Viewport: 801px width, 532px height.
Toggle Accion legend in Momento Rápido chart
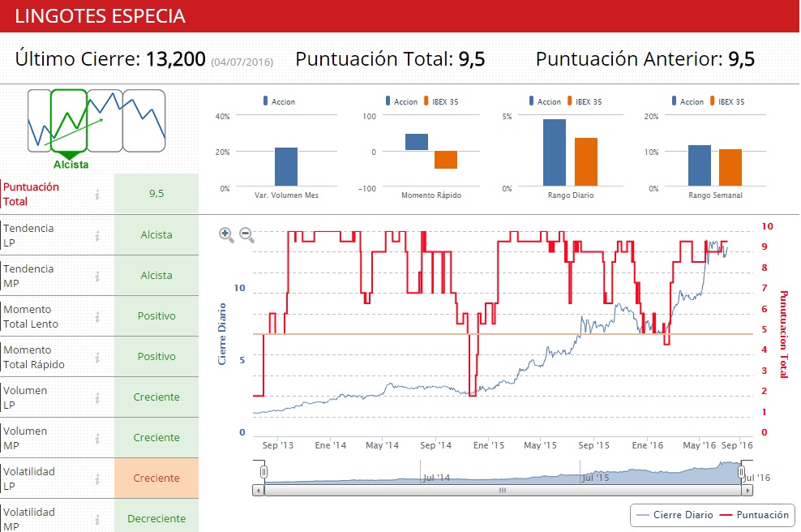point(401,101)
